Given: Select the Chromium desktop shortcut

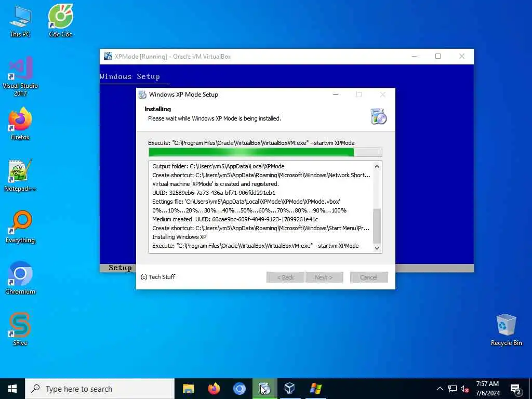Looking at the screenshot, I should pos(20,278).
